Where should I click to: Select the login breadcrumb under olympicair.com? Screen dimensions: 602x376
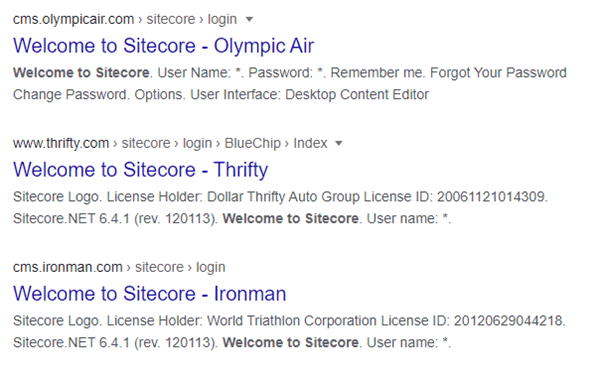[x=222, y=20]
